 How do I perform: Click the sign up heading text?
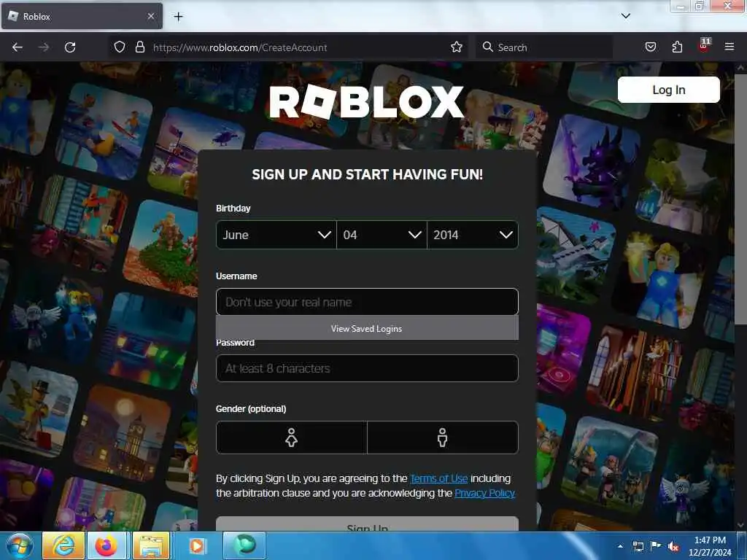(x=368, y=174)
